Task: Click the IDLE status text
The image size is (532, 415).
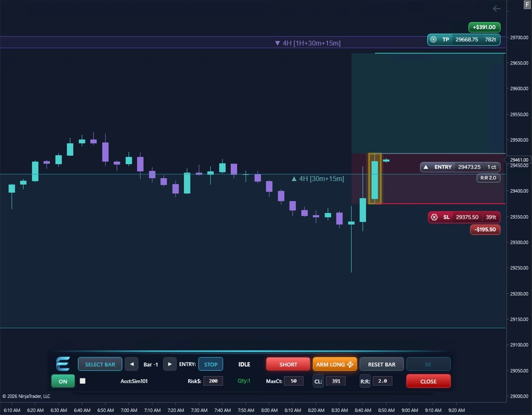Action: click(x=244, y=364)
